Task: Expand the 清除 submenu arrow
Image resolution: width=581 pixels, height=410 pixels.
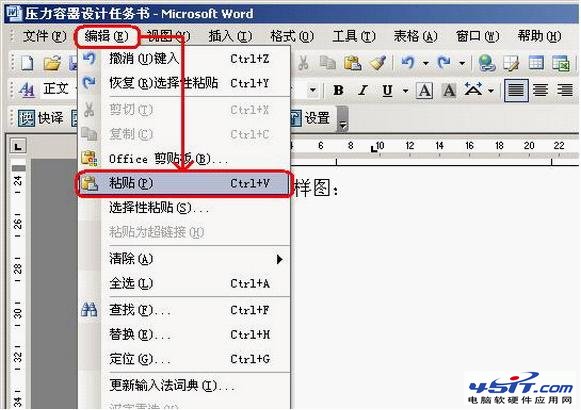Action: point(280,259)
